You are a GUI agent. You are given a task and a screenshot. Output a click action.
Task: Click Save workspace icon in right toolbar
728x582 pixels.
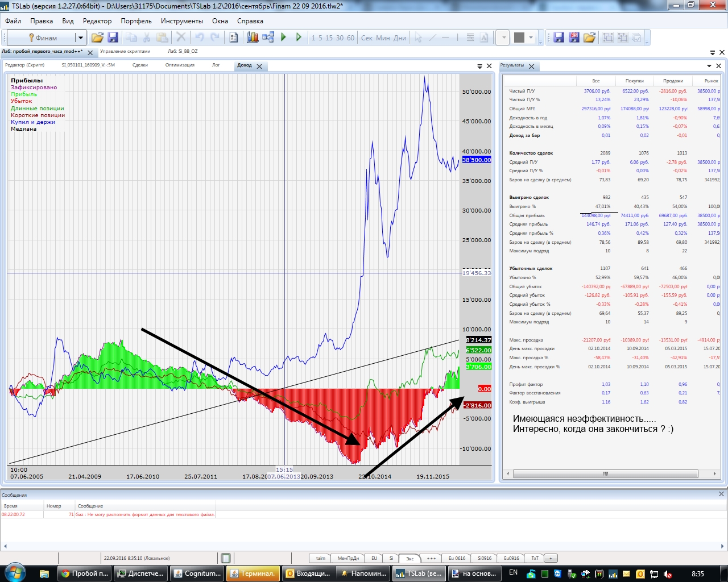[559, 38]
